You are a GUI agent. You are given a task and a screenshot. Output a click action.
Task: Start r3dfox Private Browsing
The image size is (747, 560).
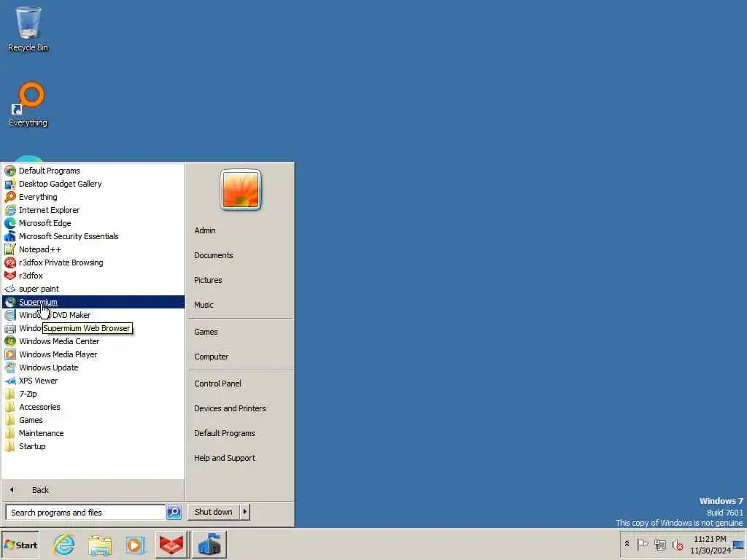coord(93,262)
